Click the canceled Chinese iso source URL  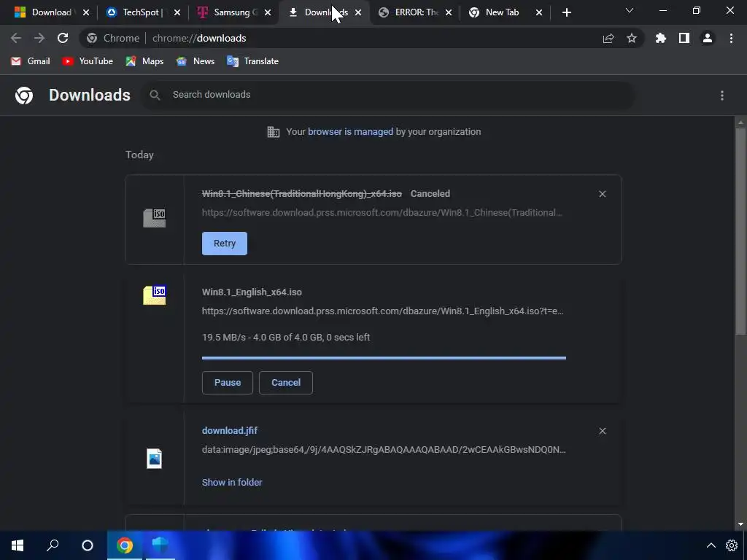click(382, 213)
